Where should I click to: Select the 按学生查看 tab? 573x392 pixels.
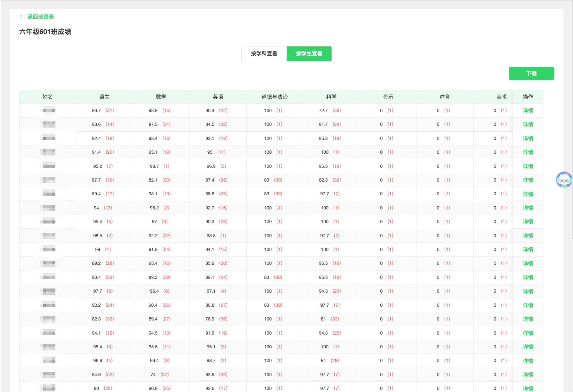coord(309,54)
